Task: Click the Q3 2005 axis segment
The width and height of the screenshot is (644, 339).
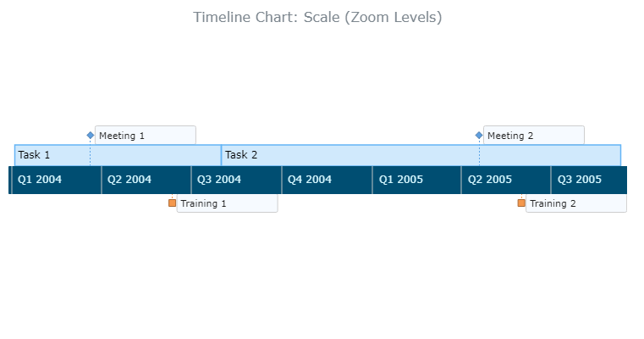Action: pos(589,180)
